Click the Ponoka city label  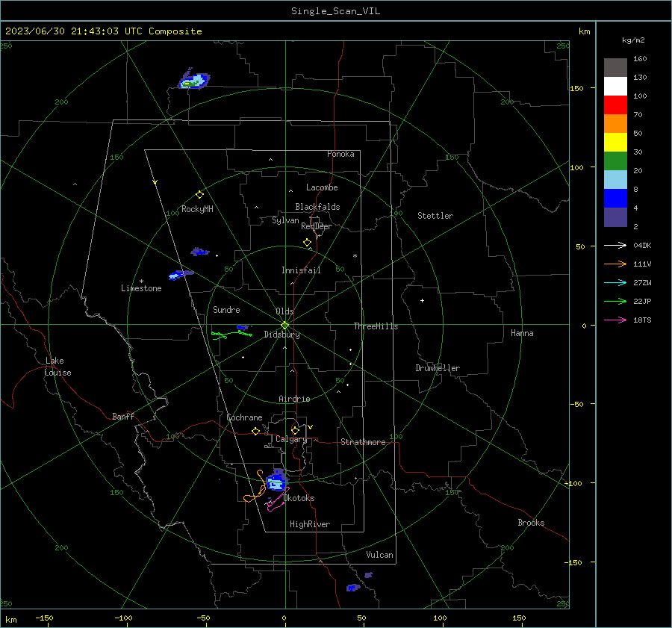coord(340,154)
